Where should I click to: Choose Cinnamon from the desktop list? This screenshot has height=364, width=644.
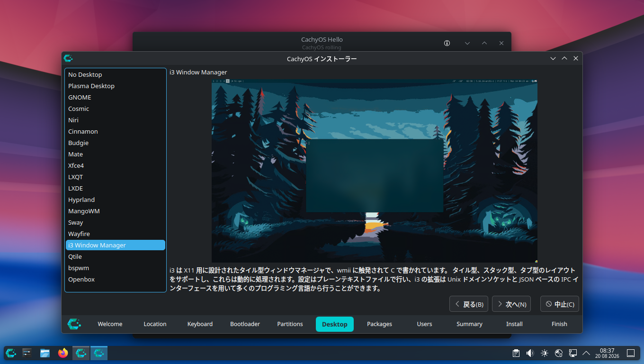pyautogui.click(x=116, y=131)
